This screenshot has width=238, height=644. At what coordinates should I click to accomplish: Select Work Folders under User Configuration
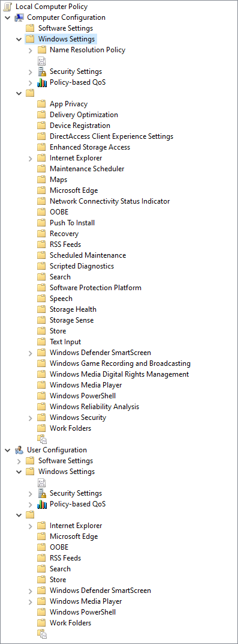pos(71,623)
